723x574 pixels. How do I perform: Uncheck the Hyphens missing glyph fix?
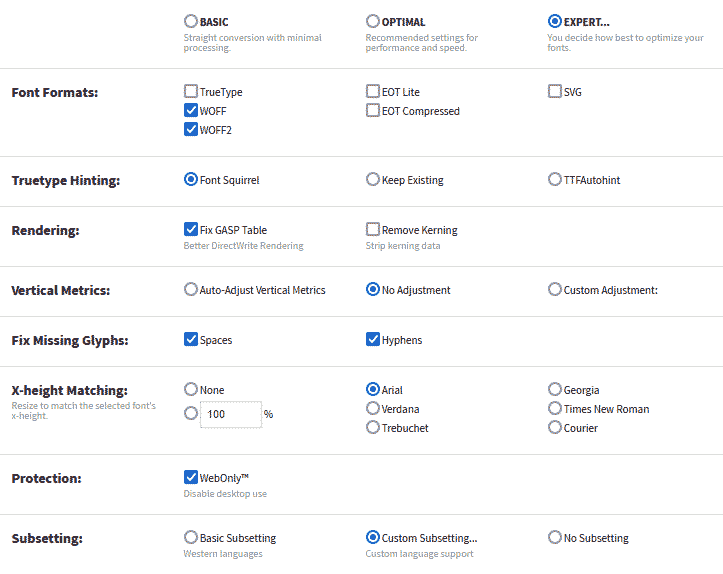(x=373, y=340)
